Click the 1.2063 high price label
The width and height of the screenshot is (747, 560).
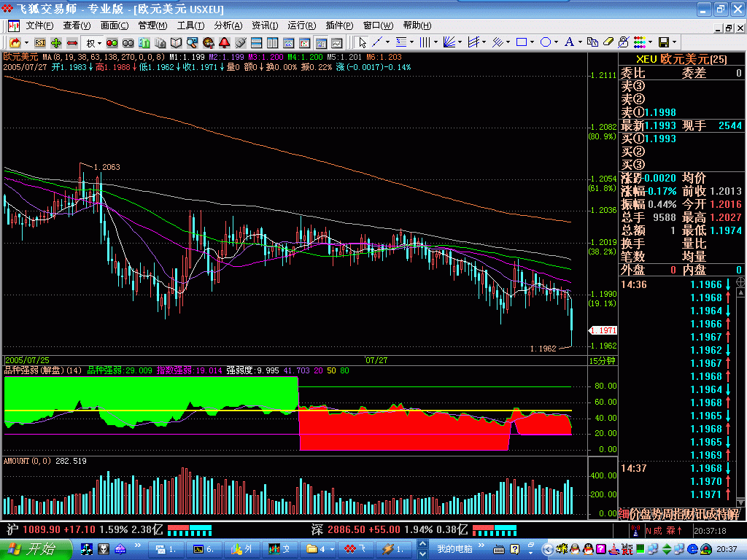tap(107, 167)
